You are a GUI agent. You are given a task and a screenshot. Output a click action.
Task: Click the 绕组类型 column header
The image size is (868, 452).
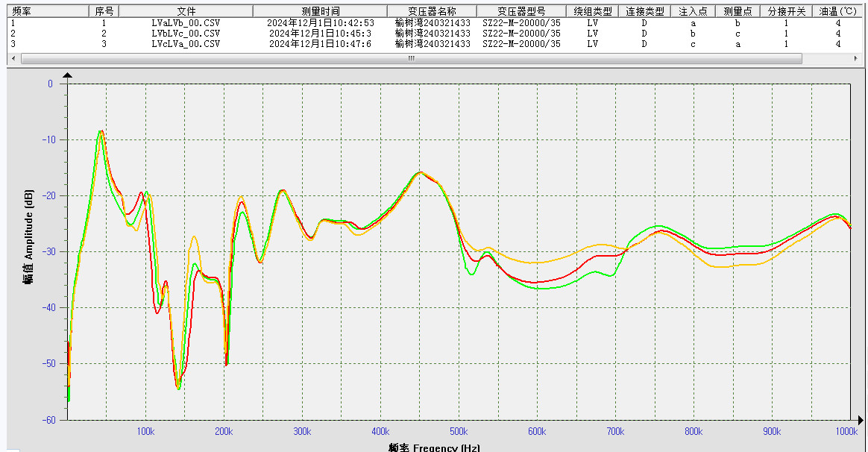pyautogui.click(x=592, y=12)
